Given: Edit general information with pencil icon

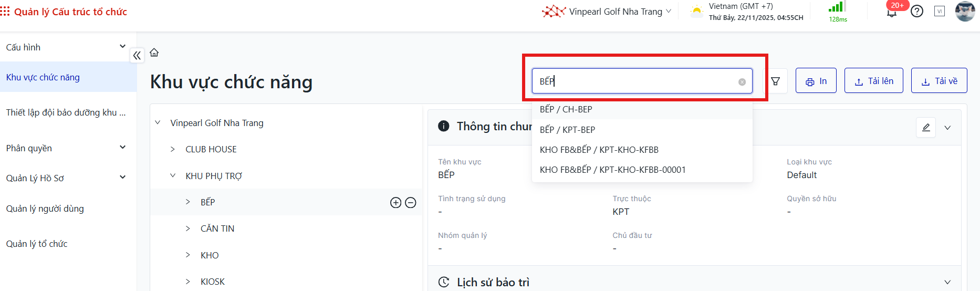Looking at the screenshot, I should pyautogui.click(x=926, y=128).
